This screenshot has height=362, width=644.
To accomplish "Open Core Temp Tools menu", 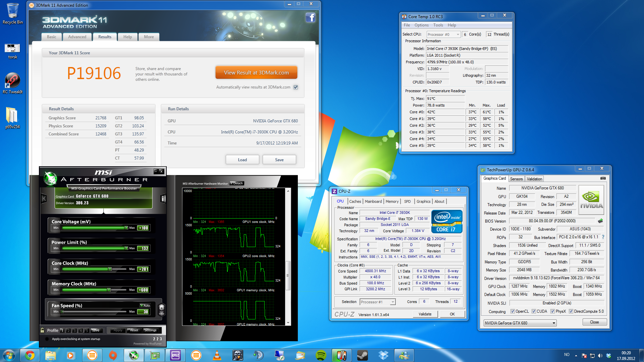I will pyautogui.click(x=438, y=25).
